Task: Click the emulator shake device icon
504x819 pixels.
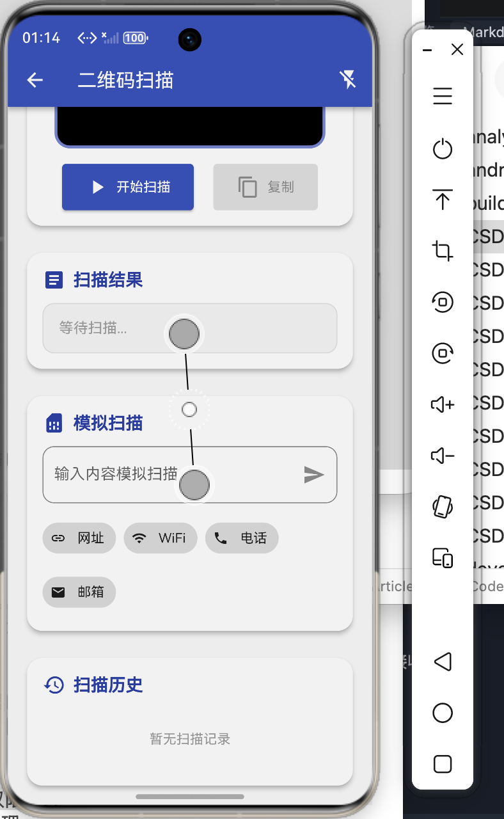Action: pyautogui.click(x=443, y=507)
